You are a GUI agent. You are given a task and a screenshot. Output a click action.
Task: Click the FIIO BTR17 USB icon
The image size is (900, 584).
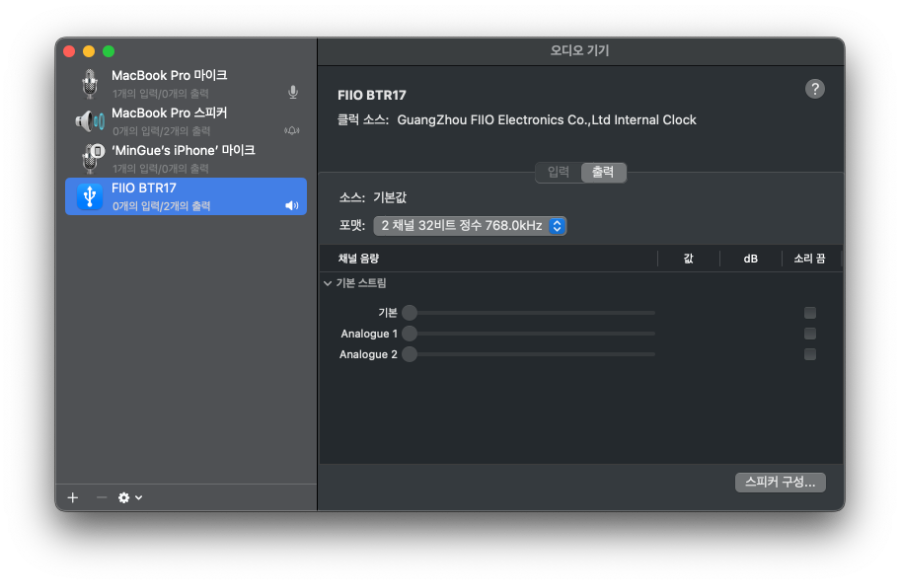coord(90,196)
